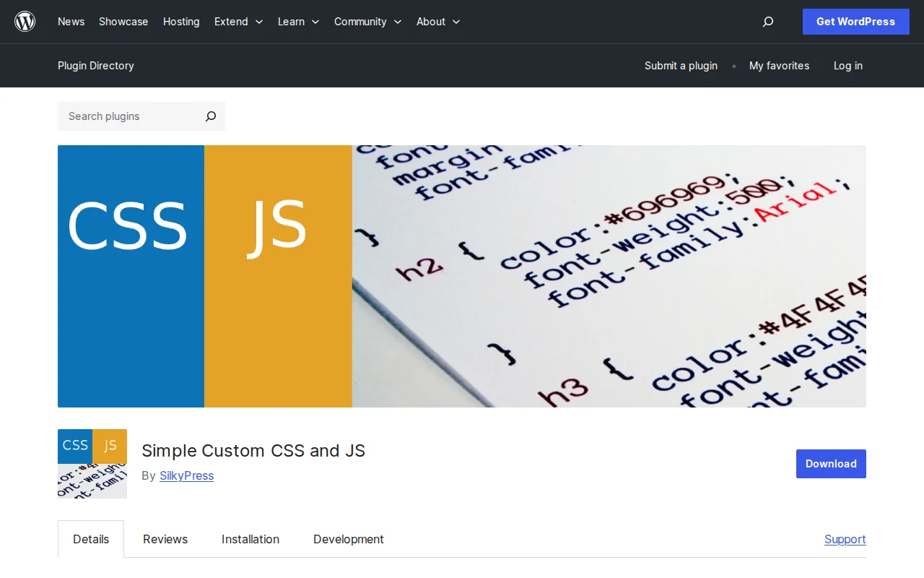The width and height of the screenshot is (924, 578).
Task: Open the About dropdown menu
Action: click(x=437, y=22)
